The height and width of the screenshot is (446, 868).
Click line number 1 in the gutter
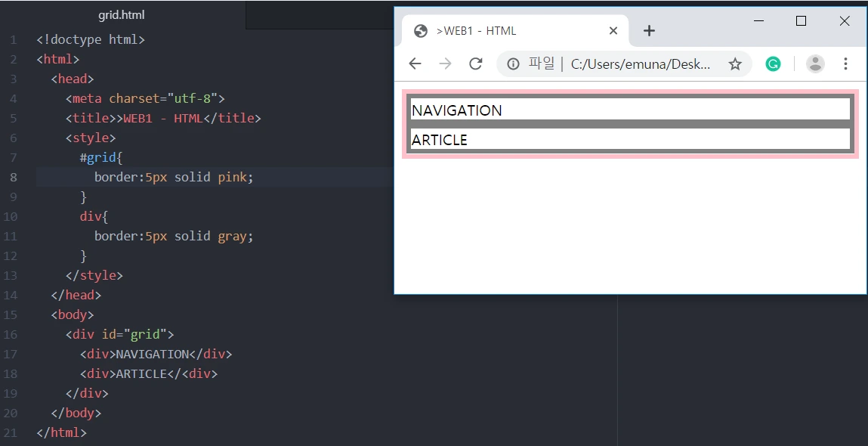[14, 40]
